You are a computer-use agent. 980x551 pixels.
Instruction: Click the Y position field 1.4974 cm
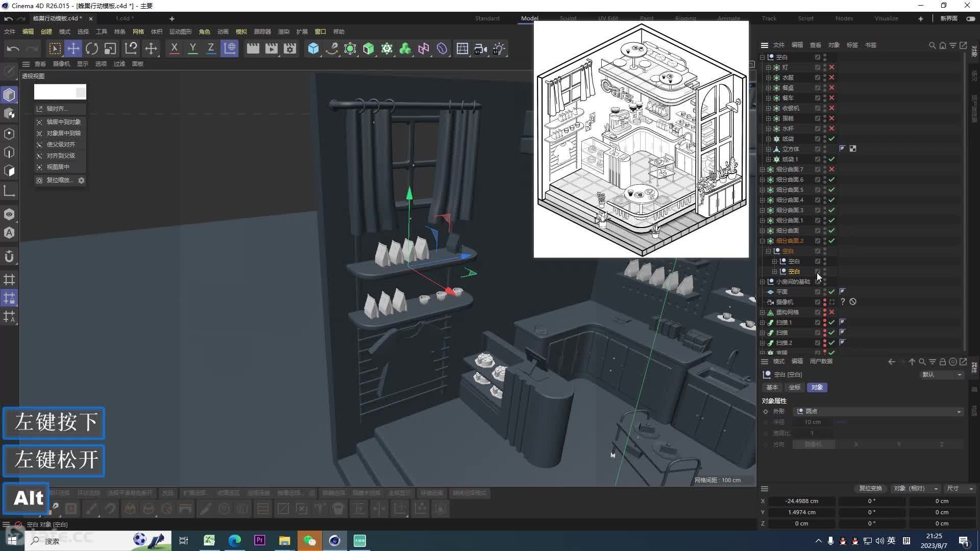pos(801,512)
